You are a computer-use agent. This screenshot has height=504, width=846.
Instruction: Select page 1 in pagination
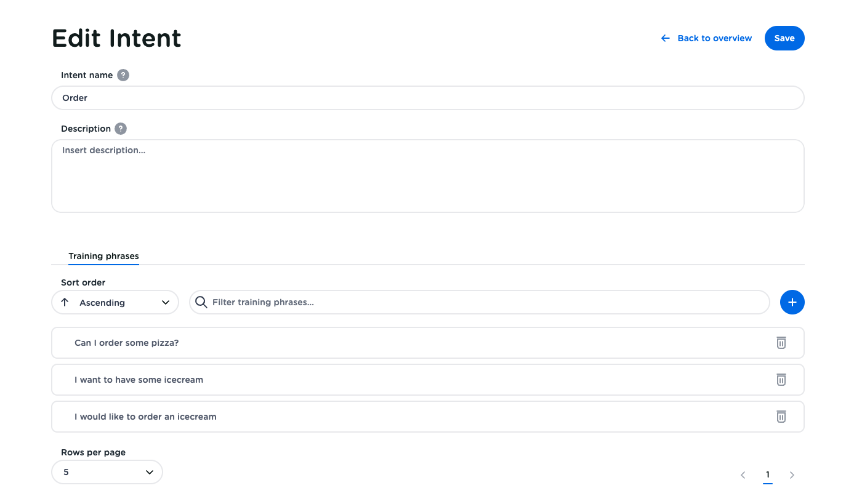pos(767,474)
